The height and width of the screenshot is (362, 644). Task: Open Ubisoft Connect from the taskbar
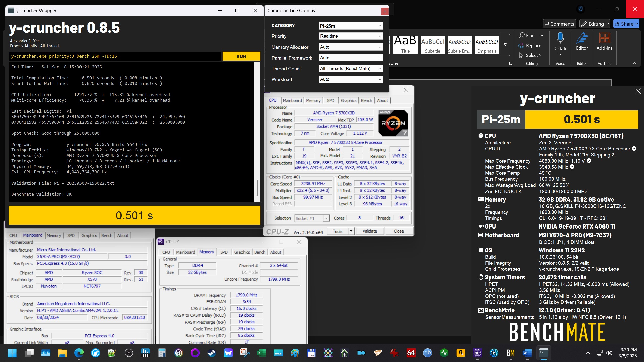(178, 353)
